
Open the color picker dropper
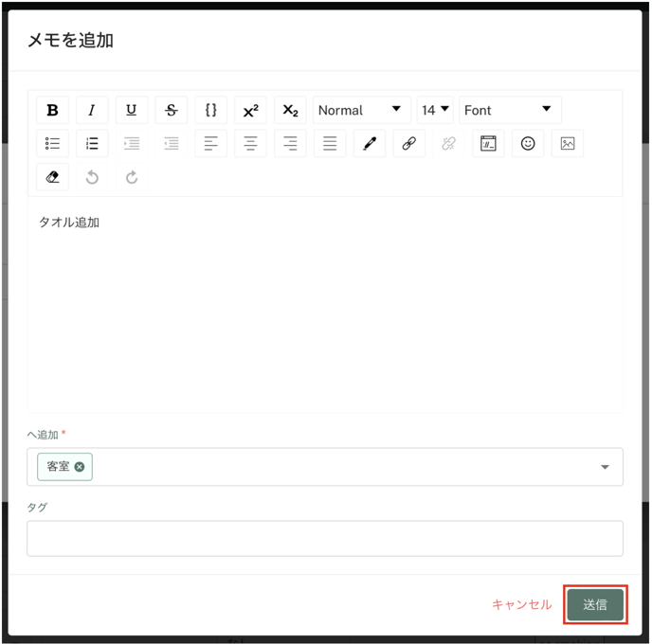pyautogui.click(x=370, y=144)
